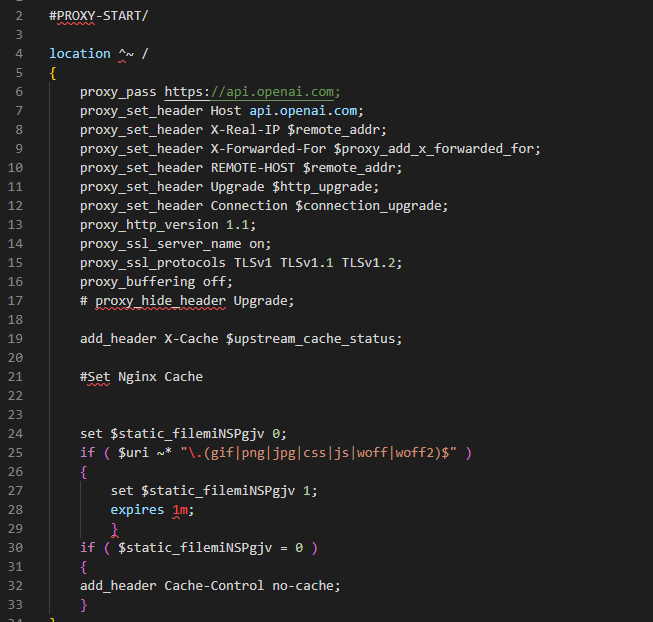Click 'TLSv1.2' protocol value
This screenshot has height=622, width=653.
[368, 263]
